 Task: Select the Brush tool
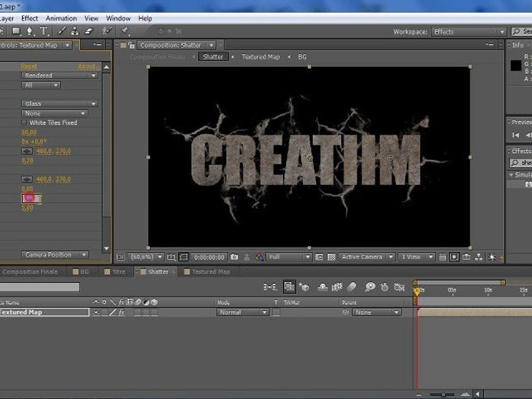tap(62, 31)
